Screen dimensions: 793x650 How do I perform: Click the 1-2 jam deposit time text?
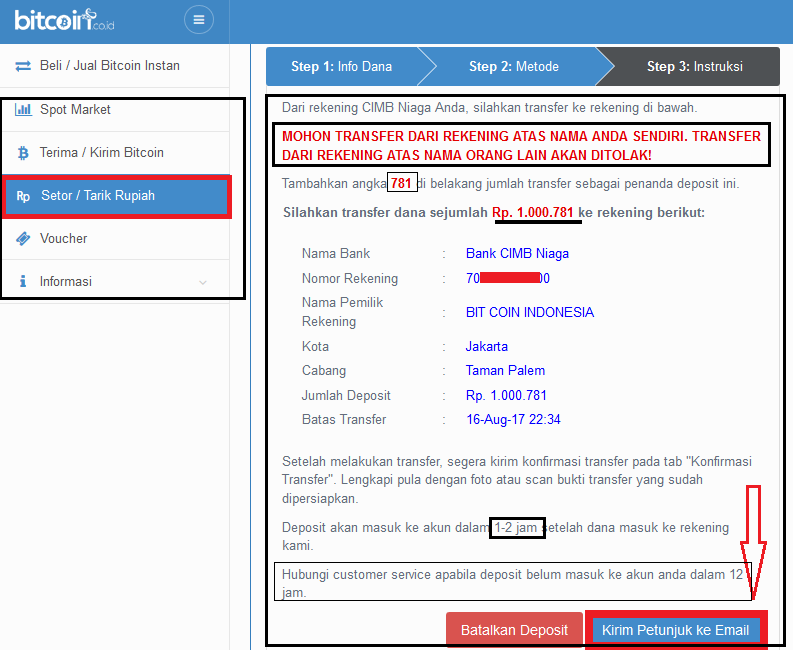click(x=516, y=528)
